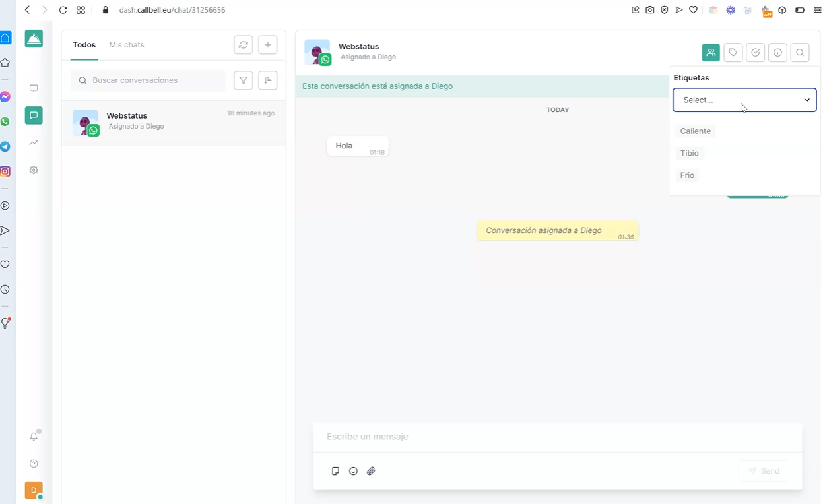Open Telegram in the browser sidebar

tap(5, 146)
